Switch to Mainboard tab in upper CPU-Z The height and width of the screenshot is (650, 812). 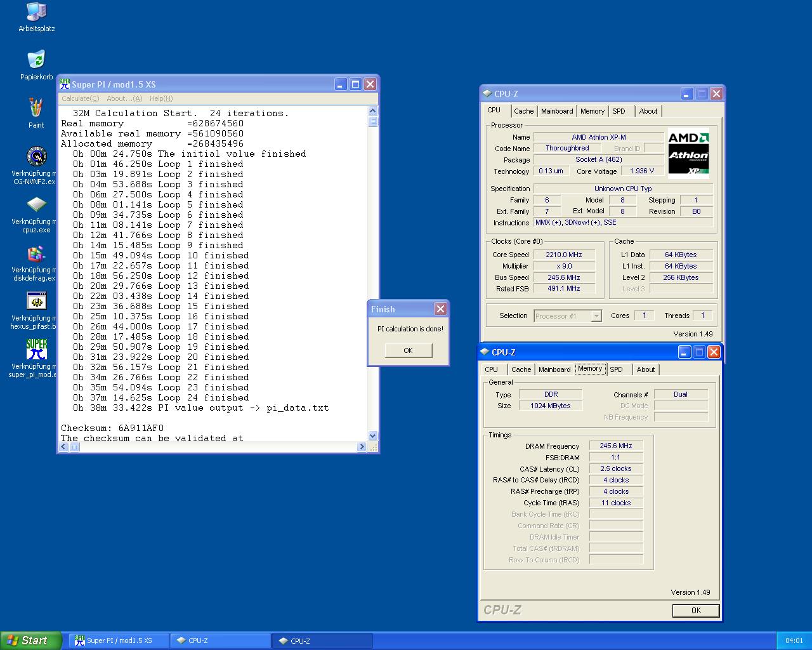[x=557, y=111]
